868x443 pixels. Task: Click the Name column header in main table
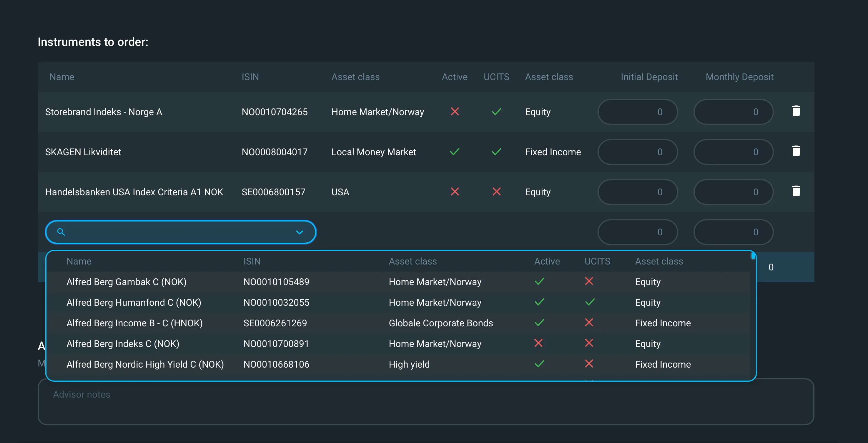pos(62,77)
